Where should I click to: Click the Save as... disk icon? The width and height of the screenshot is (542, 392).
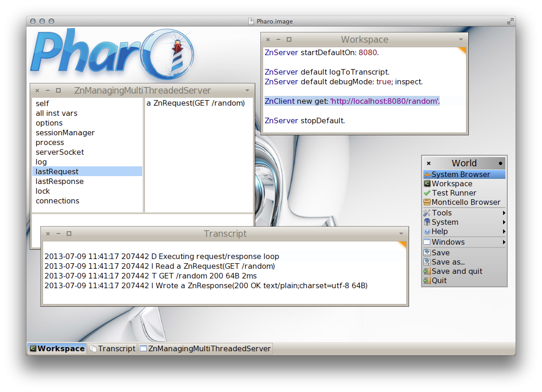427,262
